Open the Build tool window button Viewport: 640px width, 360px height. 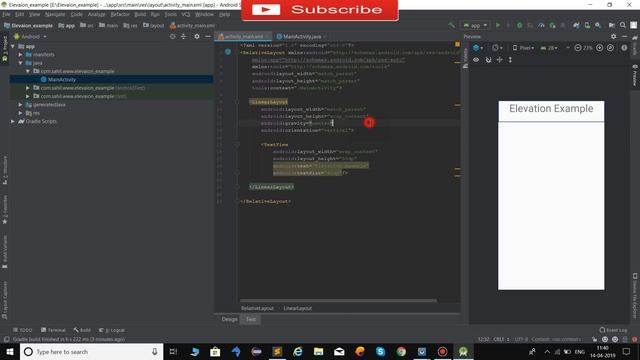coord(82,330)
